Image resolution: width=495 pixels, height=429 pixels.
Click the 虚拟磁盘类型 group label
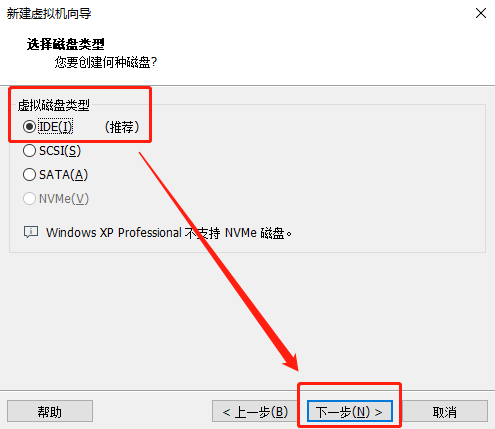54,105
